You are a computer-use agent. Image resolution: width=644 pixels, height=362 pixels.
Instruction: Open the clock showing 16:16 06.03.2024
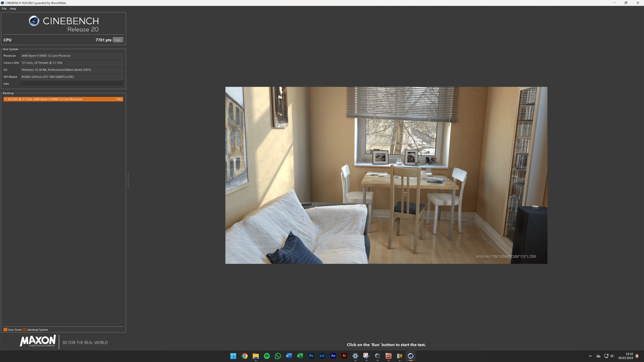(626, 356)
